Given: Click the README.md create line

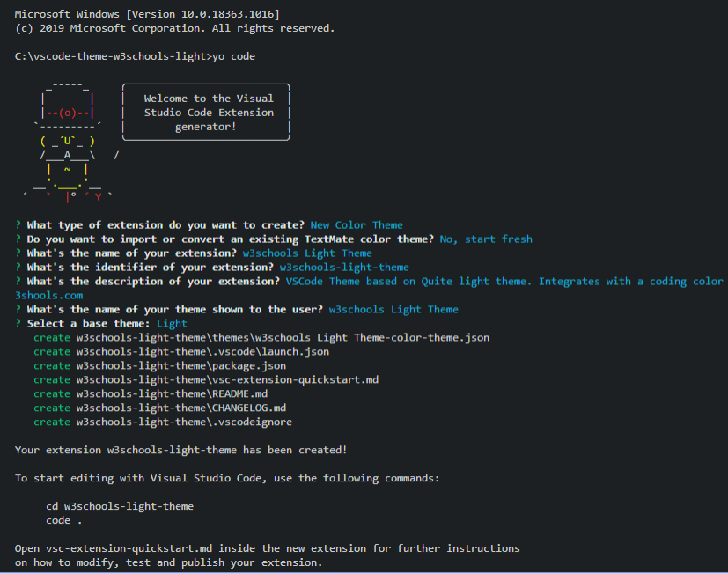Looking at the screenshot, I should [x=151, y=393].
